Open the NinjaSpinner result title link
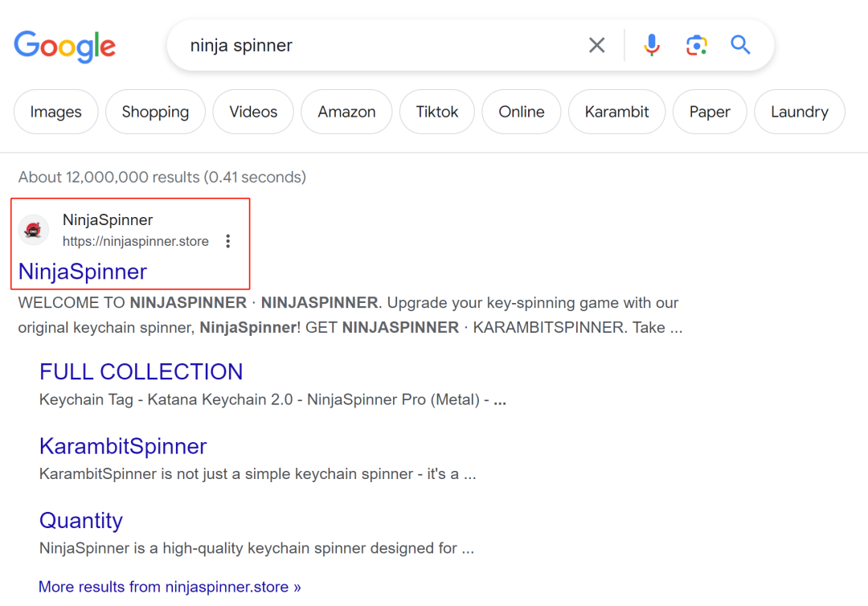This screenshot has height=606, width=868. (x=83, y=272)
